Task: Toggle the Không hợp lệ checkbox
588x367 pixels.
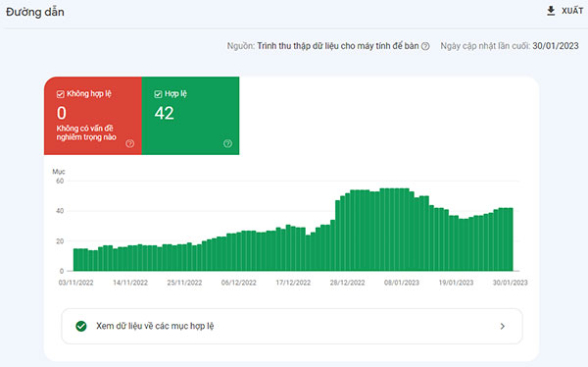Action: (61, 94)
